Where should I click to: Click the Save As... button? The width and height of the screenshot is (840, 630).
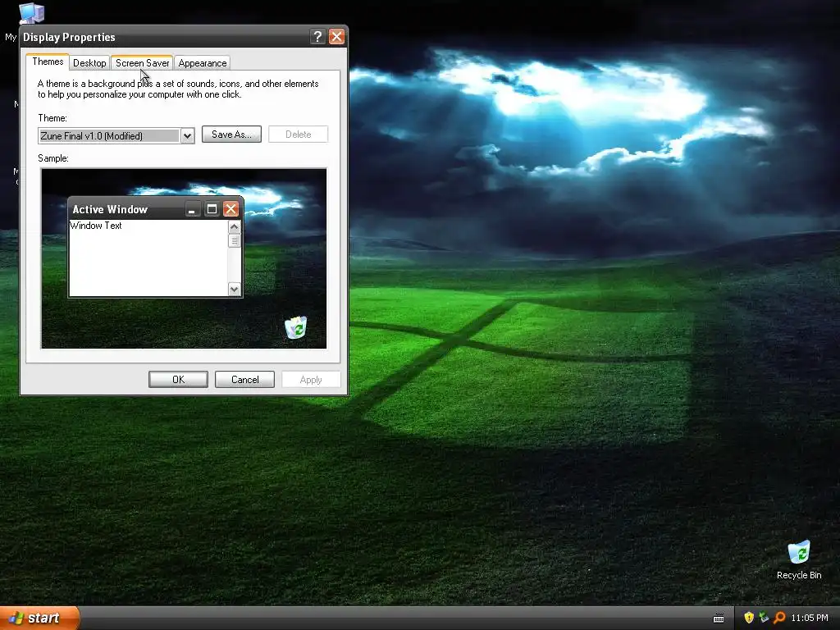[231, 135]
